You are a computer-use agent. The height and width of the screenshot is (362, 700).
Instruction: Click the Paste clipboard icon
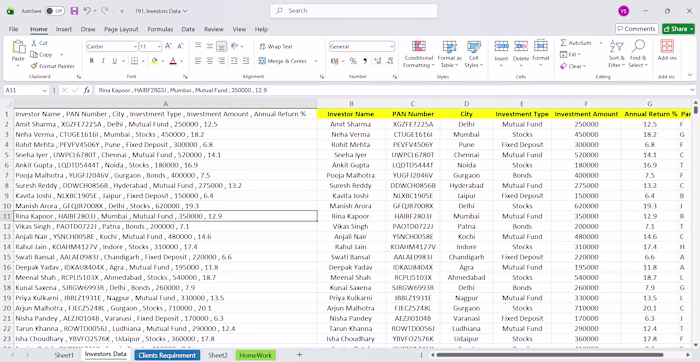pos(18,47)
